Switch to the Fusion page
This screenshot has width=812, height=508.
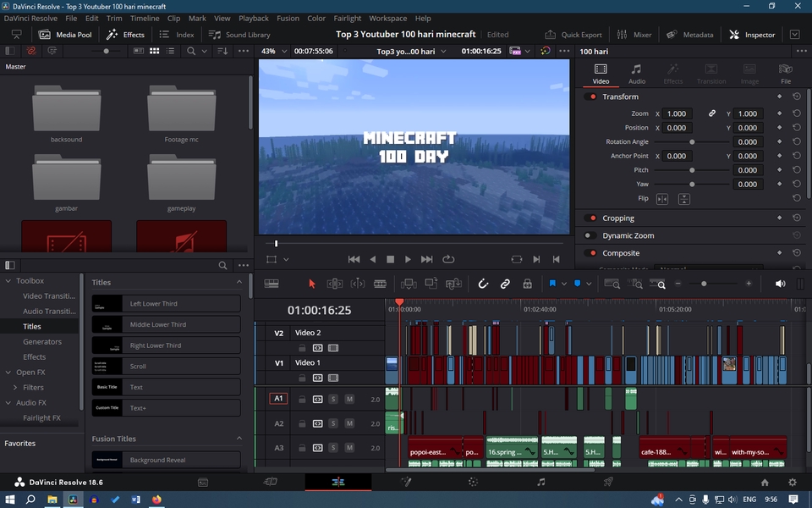click(x=406, y=482)
